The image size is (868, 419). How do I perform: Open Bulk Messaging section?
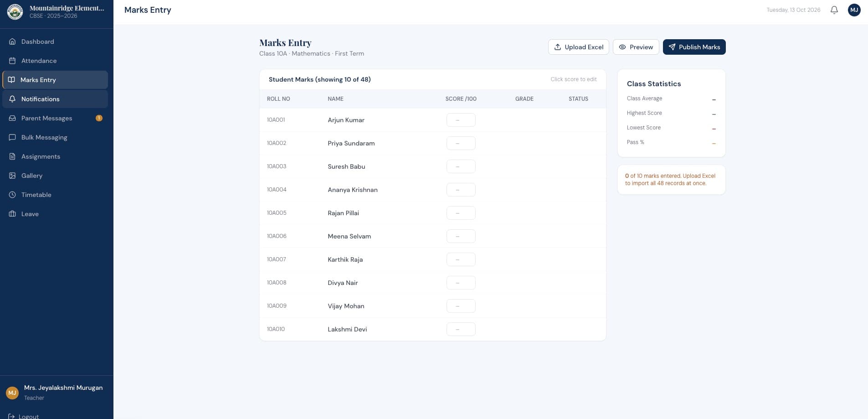55,137
